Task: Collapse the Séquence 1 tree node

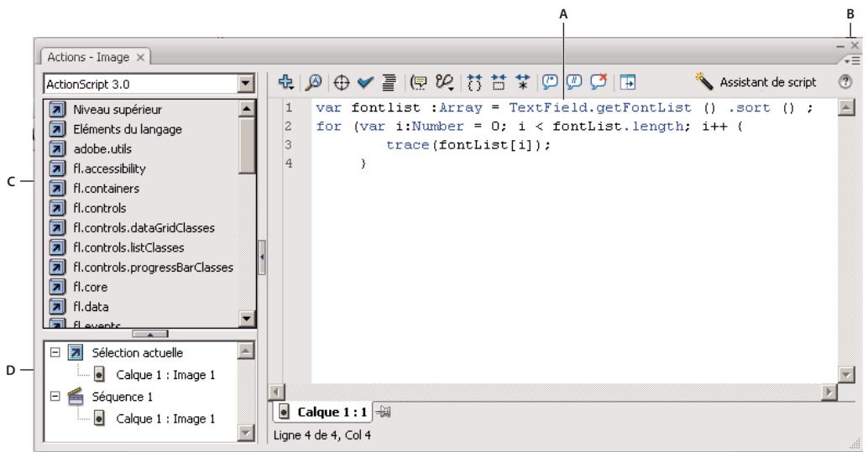Action: pos(55,396)
